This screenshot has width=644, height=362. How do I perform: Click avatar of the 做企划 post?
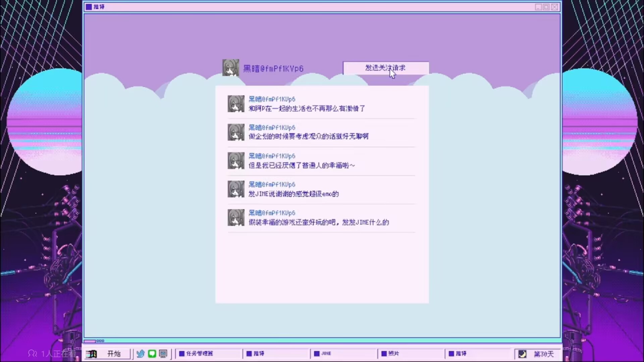[x=236, y=132]
